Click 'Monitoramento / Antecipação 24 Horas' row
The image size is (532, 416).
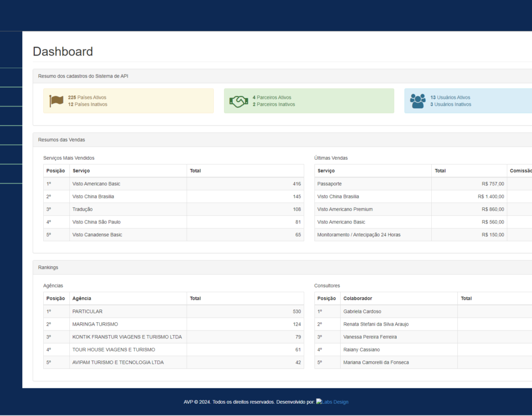click(x=423, y=235)
